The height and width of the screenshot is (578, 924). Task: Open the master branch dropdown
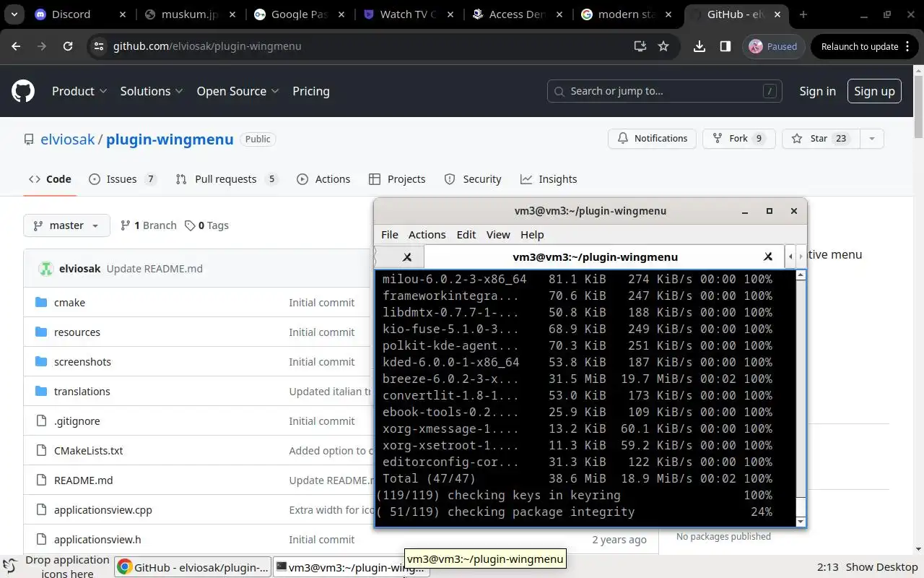(x=66, y=225)
